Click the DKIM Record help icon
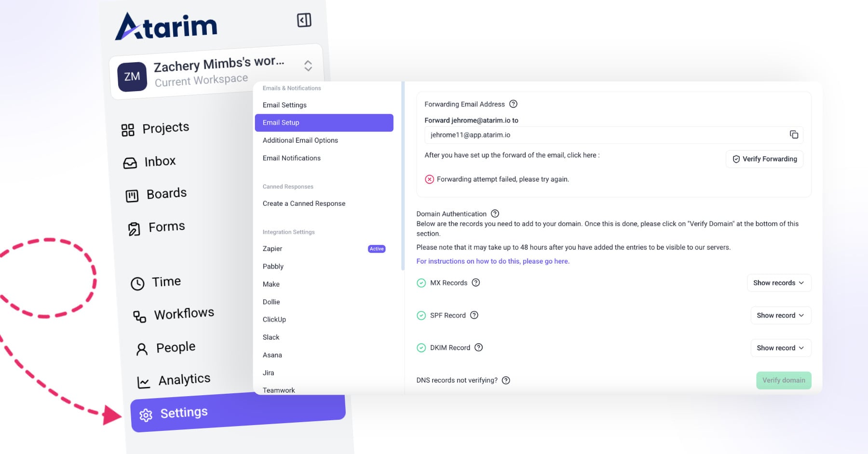Screen dimensions: 868x454 coord(478,347)
